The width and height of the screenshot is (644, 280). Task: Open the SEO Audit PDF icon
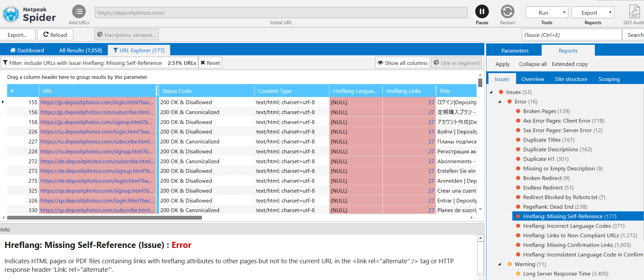634,12
